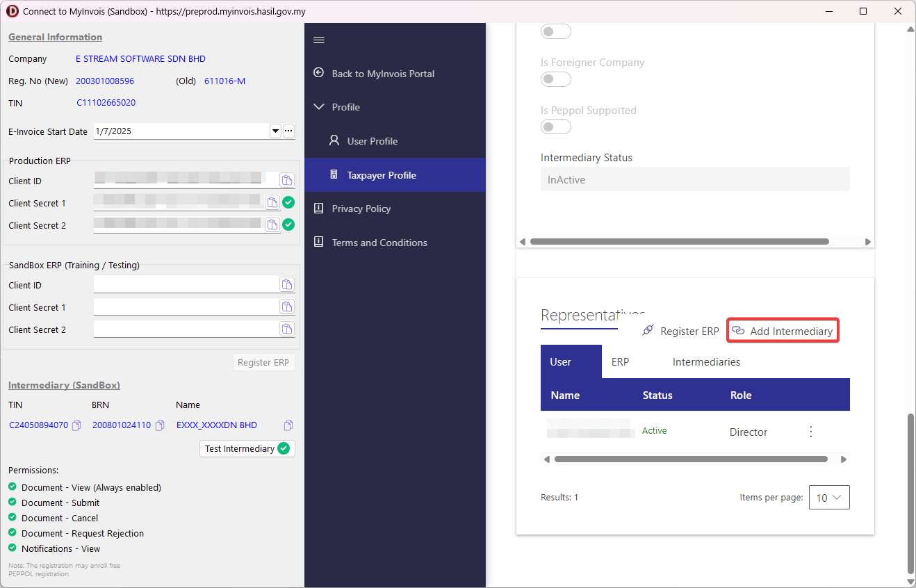Click the Representatives table horizontal scrollbar
The height and width of the screenshot is (588, 916).
[x=690, y=459]
